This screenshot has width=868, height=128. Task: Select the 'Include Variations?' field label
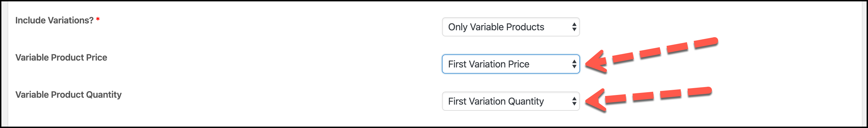click(54, 20)
